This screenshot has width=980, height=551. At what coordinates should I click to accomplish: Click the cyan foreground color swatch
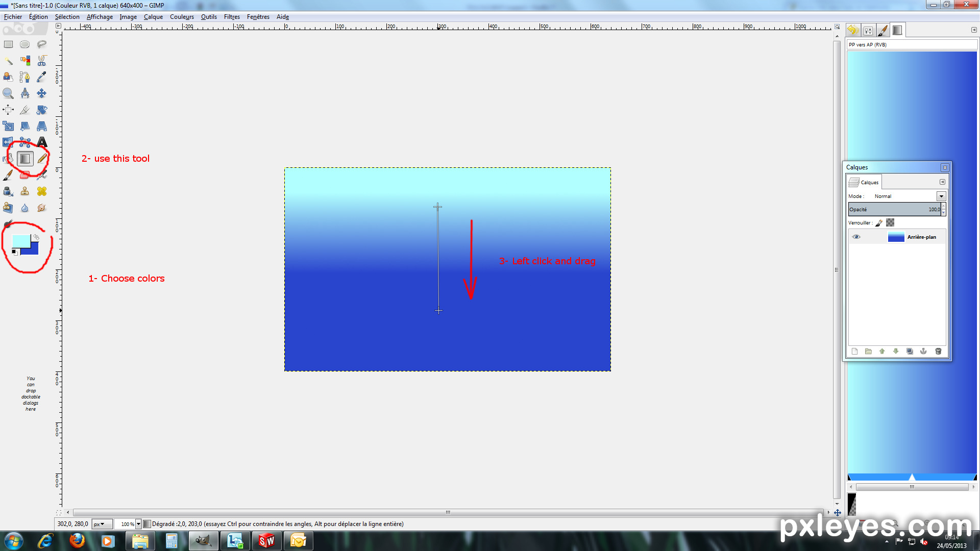(x=20, y=241)
